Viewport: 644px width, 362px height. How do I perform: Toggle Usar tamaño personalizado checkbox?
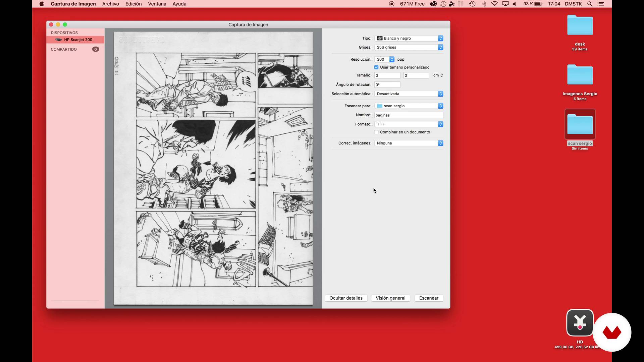point(376,67)
